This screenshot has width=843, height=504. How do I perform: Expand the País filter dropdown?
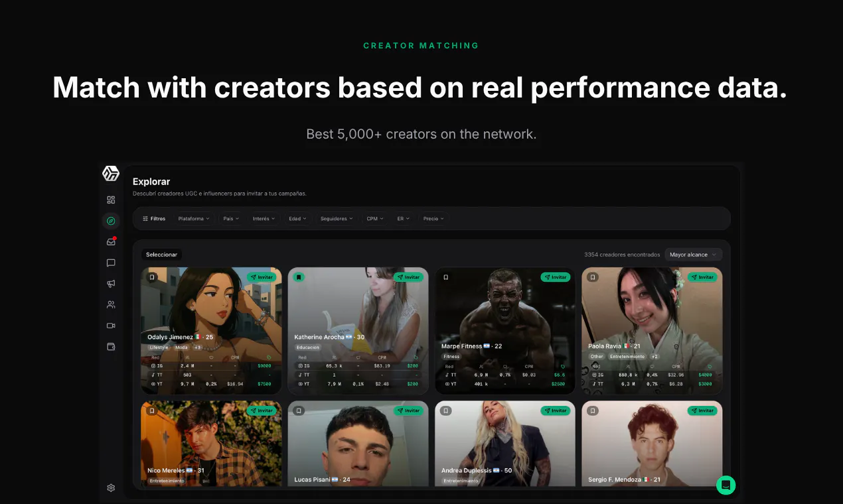(x=231, y=218)
